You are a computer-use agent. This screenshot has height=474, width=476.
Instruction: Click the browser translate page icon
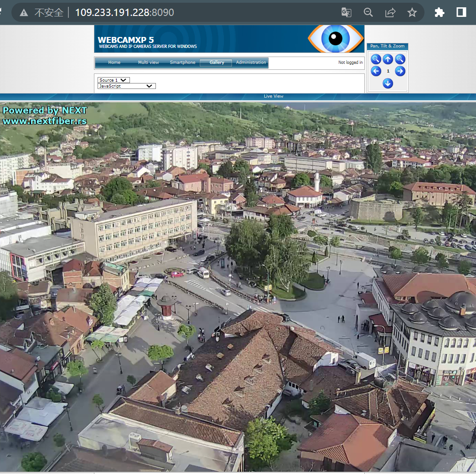(x=347, y=12)
